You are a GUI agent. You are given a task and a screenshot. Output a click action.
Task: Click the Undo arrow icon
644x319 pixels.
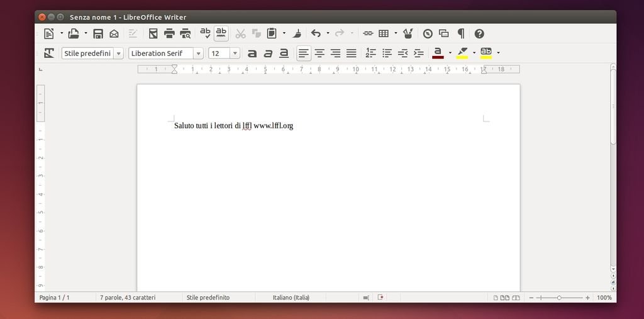(x=316, y=33)
